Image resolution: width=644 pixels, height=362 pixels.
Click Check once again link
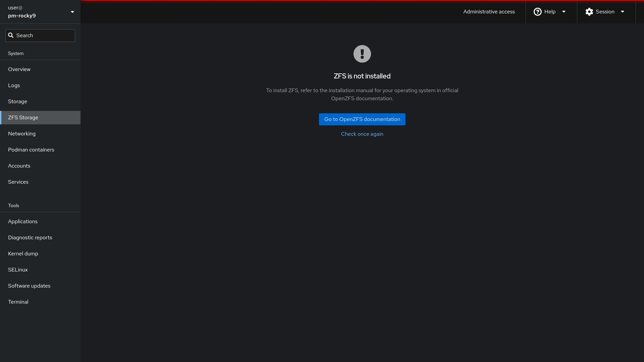click(x=362, y=134)
